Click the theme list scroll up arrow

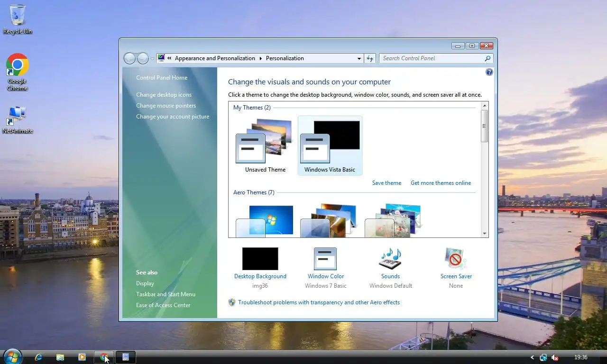pos(484,106)
